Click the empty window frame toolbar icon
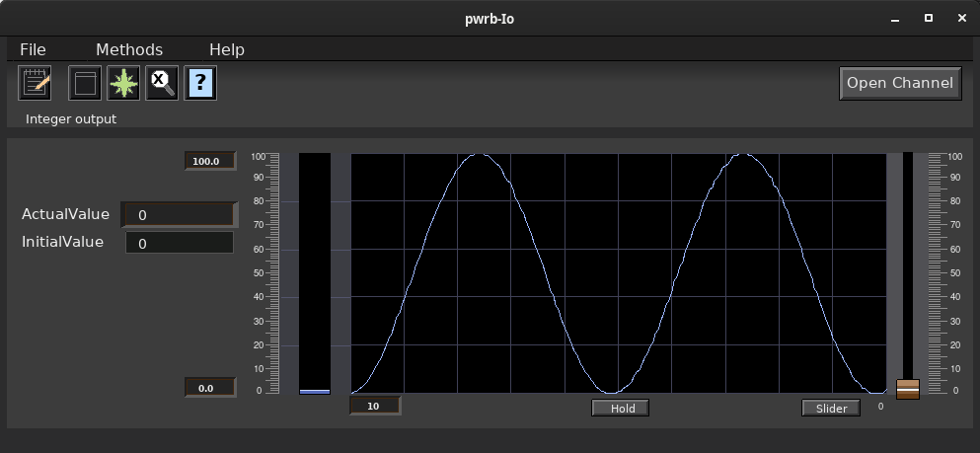 coord(85,83)
